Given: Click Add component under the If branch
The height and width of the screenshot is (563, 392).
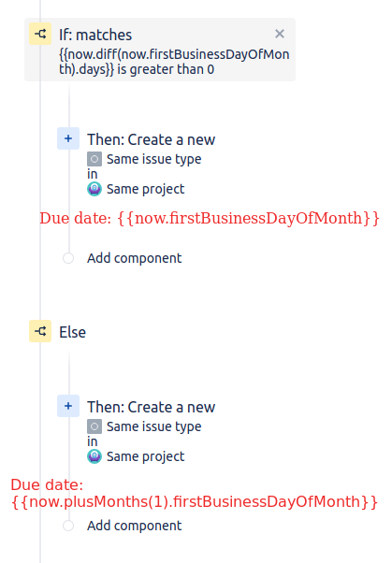Looking at the screenshot, I should 135,258.
